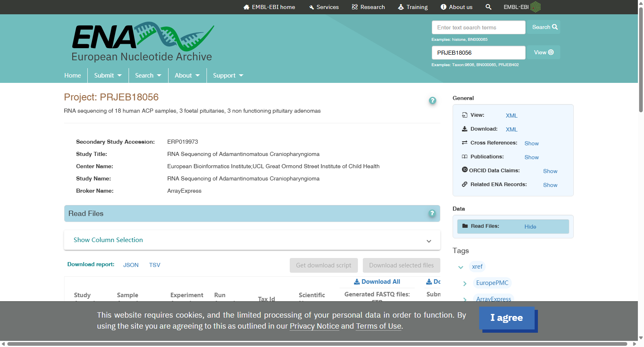This screenshot has height=347, width=644.
Task: Show Related ENA Records
Action: [550, 185]
